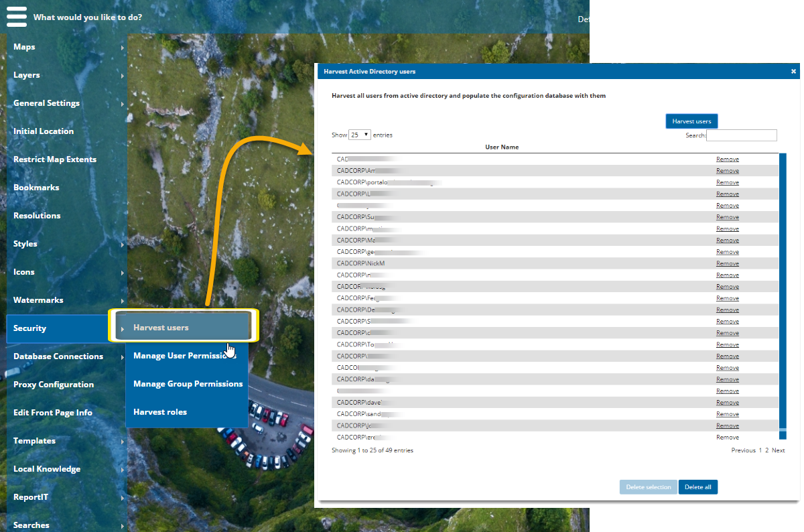This screenshot has width=804, height=532.
Task: Go to the Next page of entries
Action: point(778,450)
